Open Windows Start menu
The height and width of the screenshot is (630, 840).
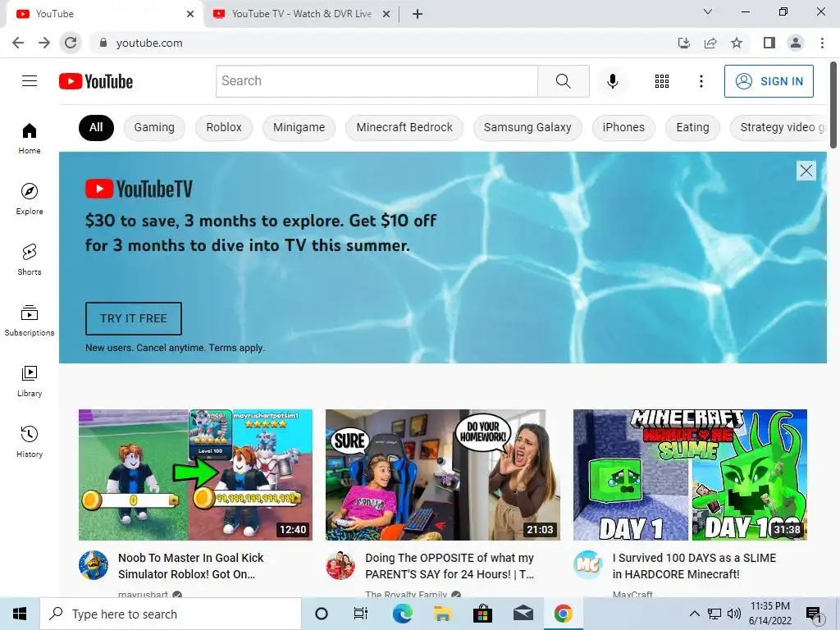[x=20, y=614]
